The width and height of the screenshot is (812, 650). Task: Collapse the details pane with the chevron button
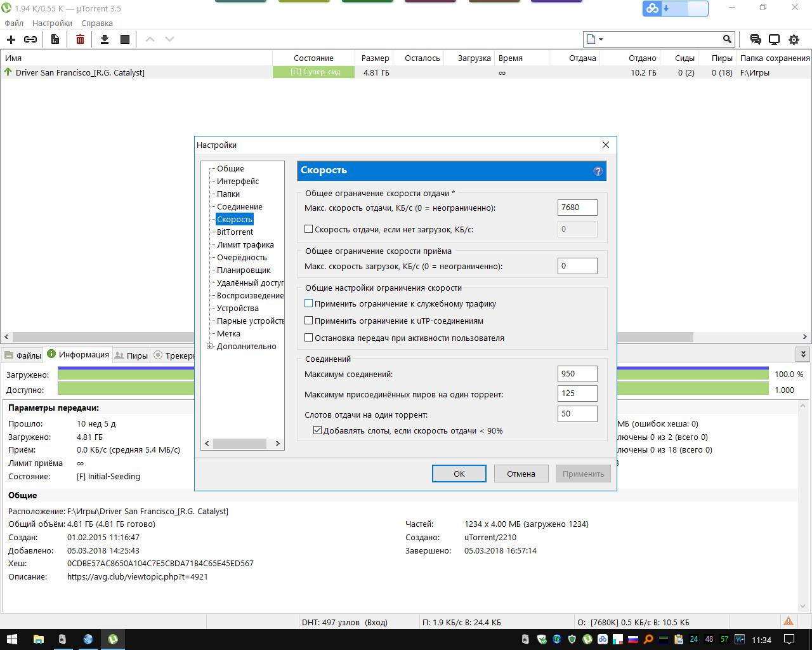803,354
